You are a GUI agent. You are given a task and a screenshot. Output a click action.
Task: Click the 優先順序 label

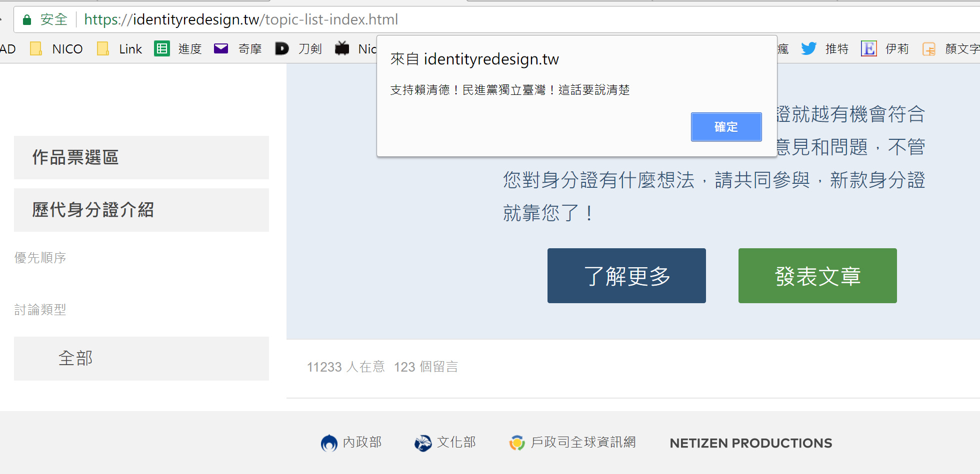pyautogui.click(x=40, y=258)
